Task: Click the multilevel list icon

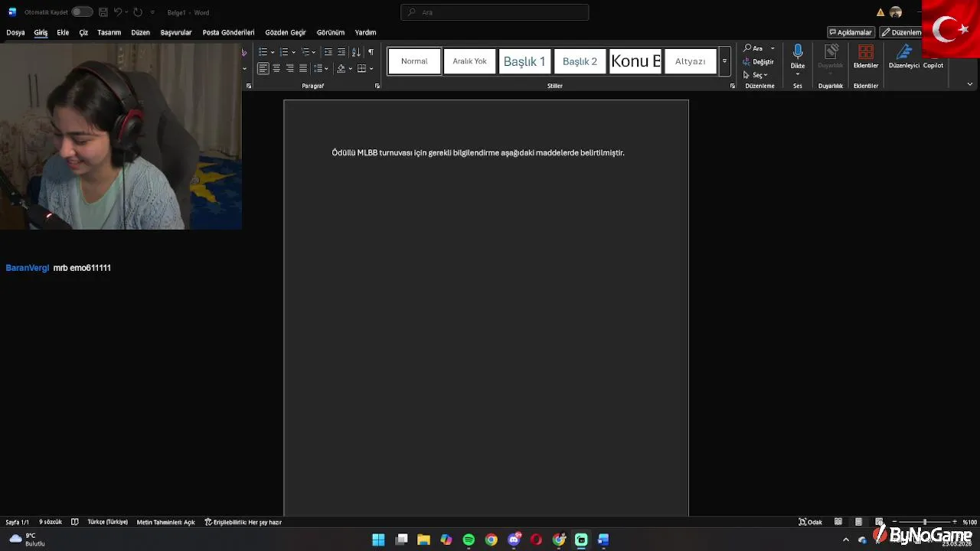Action: (305, 52)
